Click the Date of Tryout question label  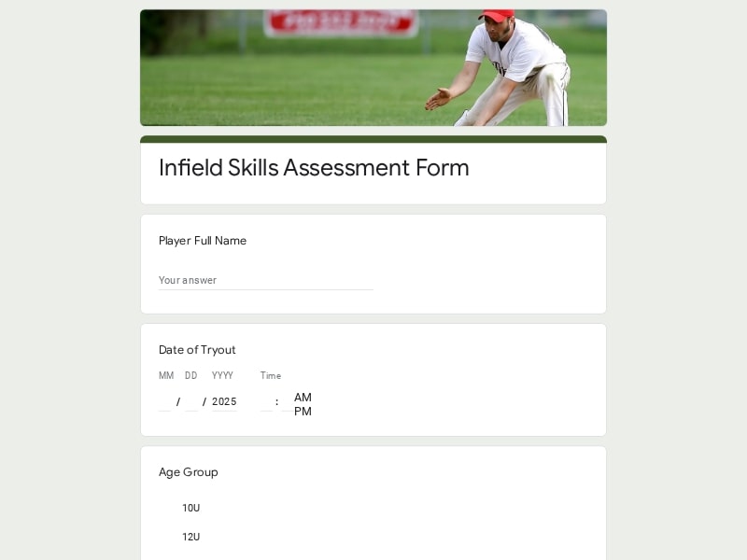[197, 349]
